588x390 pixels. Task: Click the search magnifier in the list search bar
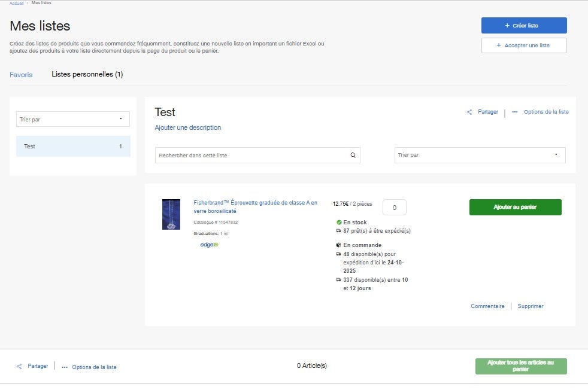point(353,155)
